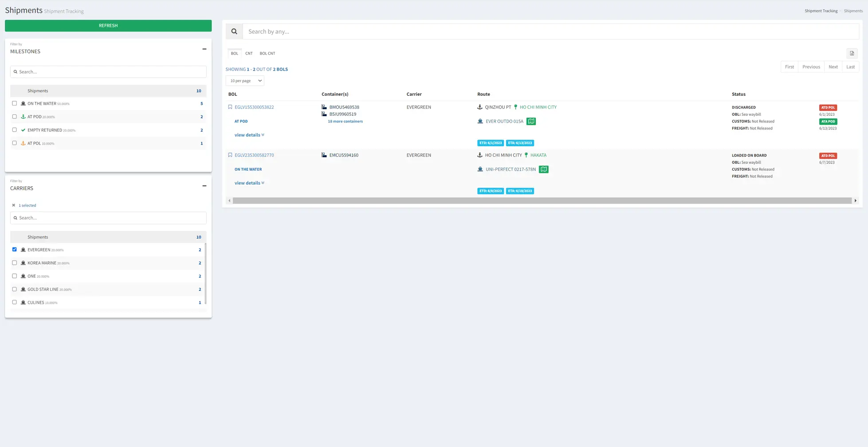Check the EMPTY RETURNED milestone filter
Viewport: 868px width, 447px height.
[15, 130]
